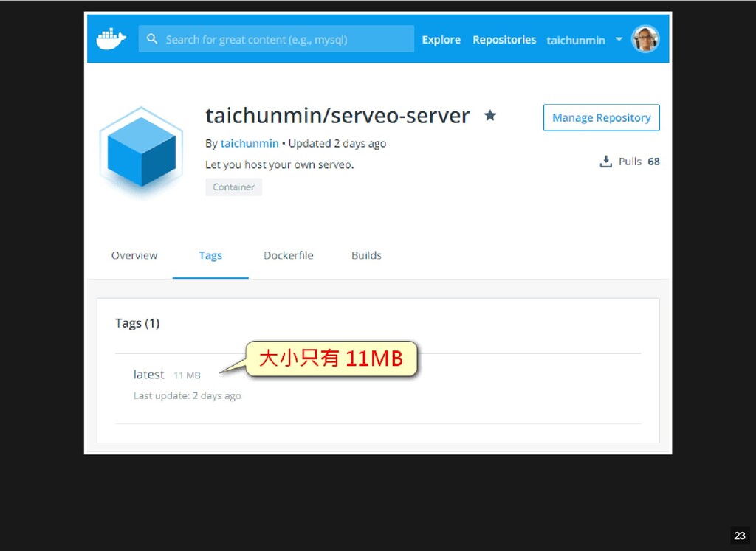Click the repository title taichunmin/serveo-server
The width and height of the screenshot is (756, 551).
point(337,116)
